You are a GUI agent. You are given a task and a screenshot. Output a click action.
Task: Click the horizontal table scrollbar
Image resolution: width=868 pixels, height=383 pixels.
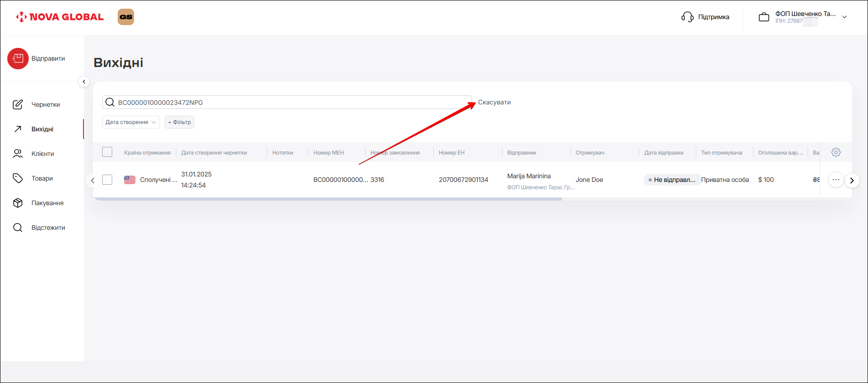coord(327,199)
